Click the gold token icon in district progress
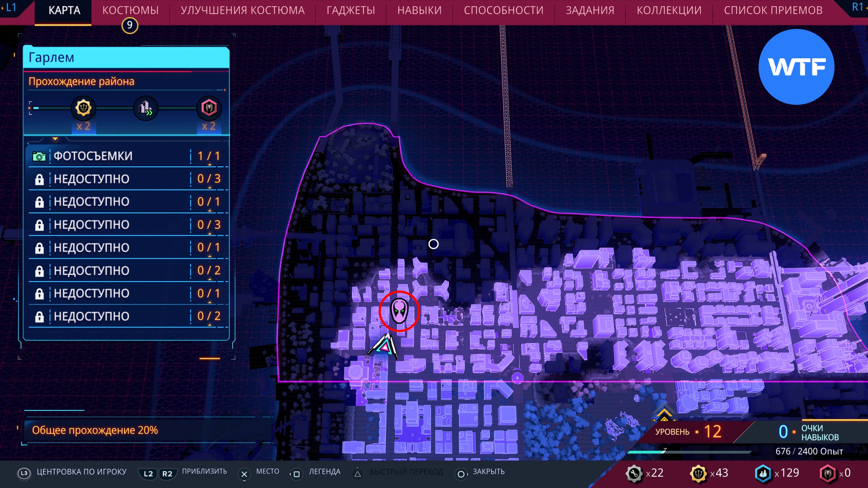 click(83, 108)
